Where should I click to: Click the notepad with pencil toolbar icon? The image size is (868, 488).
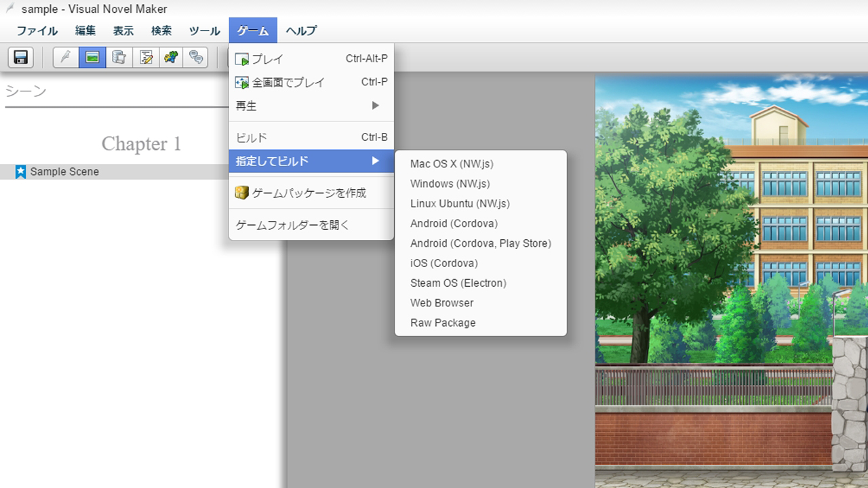(x=145, y=57)
